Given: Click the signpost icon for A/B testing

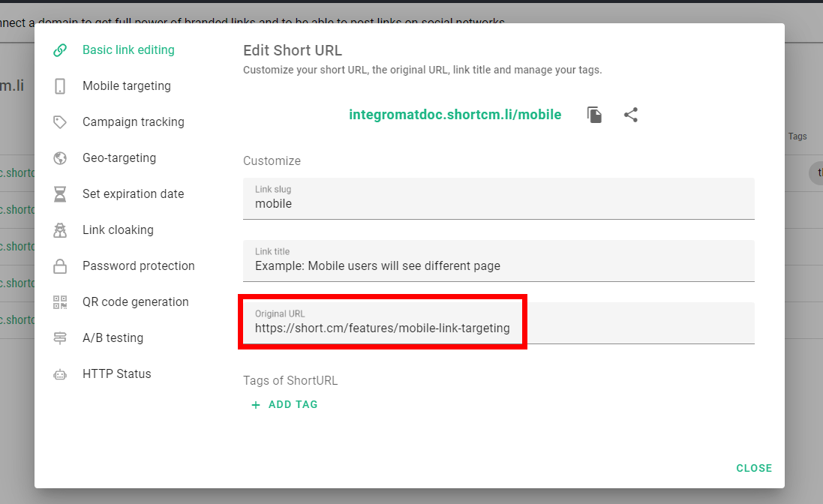Looking at the screenshot, I should (60, 338).
